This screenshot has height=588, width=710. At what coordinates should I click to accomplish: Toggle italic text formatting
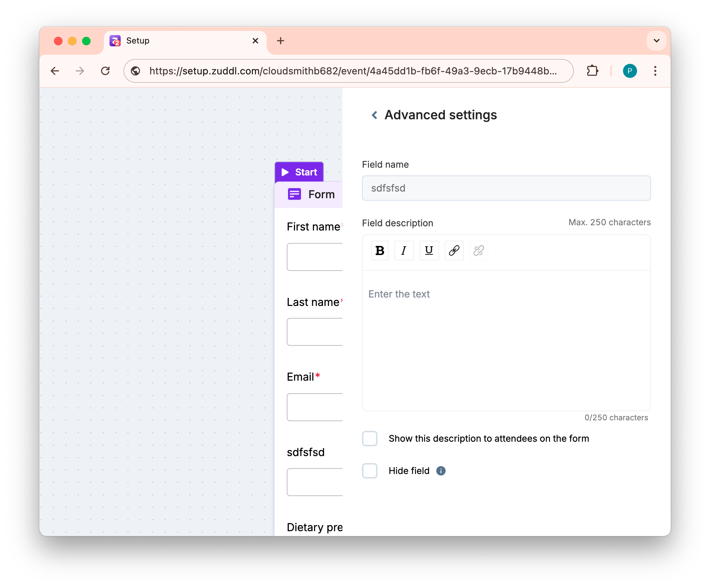[404, 250]
